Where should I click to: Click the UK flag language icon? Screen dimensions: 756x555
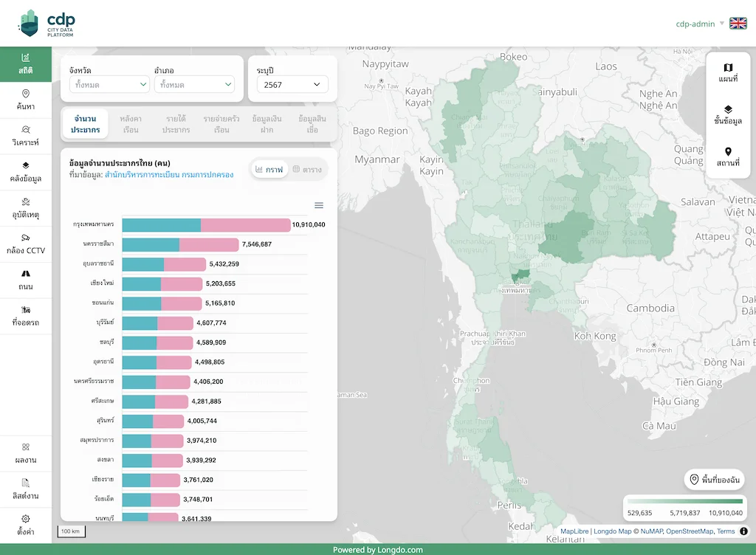738,23
